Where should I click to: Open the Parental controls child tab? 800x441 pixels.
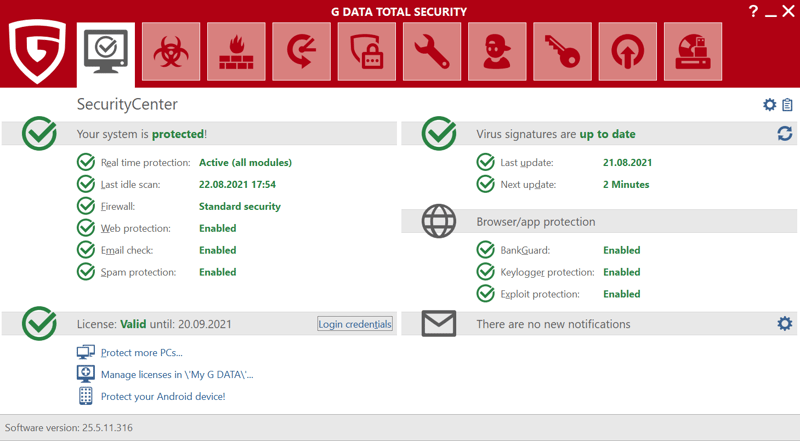point(497,52)
